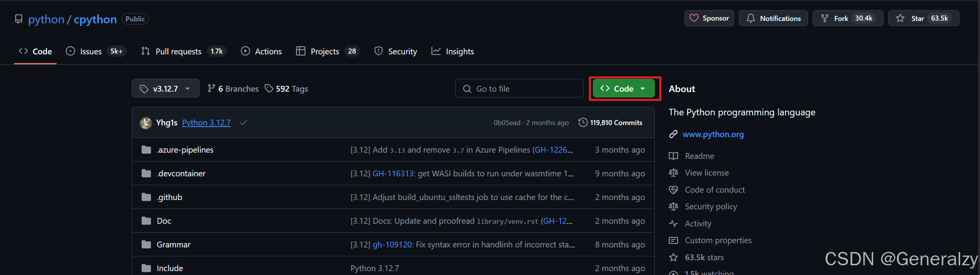Star the cpython repository
The width and height of the screenshot is (980, 275).
coord(923,18)
